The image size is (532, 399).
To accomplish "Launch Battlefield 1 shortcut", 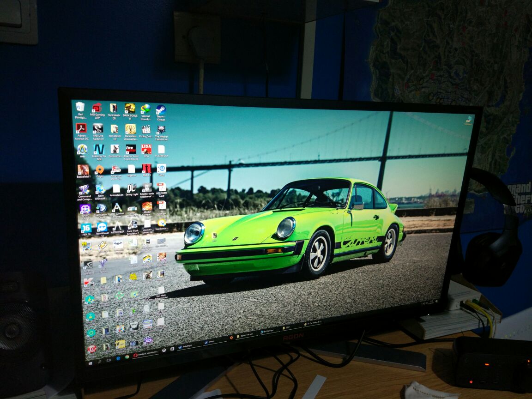I will pos(84,171).
